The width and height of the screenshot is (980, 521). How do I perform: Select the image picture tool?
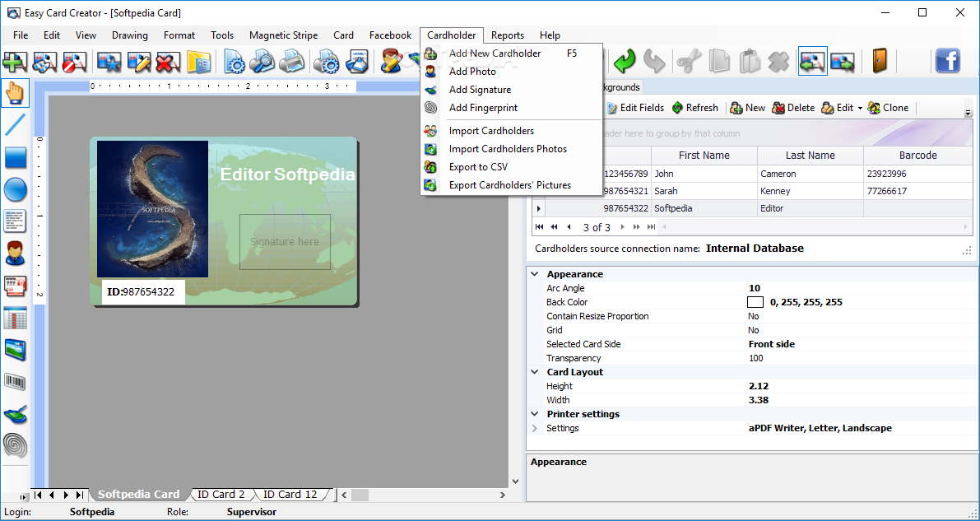coord(15,350)
